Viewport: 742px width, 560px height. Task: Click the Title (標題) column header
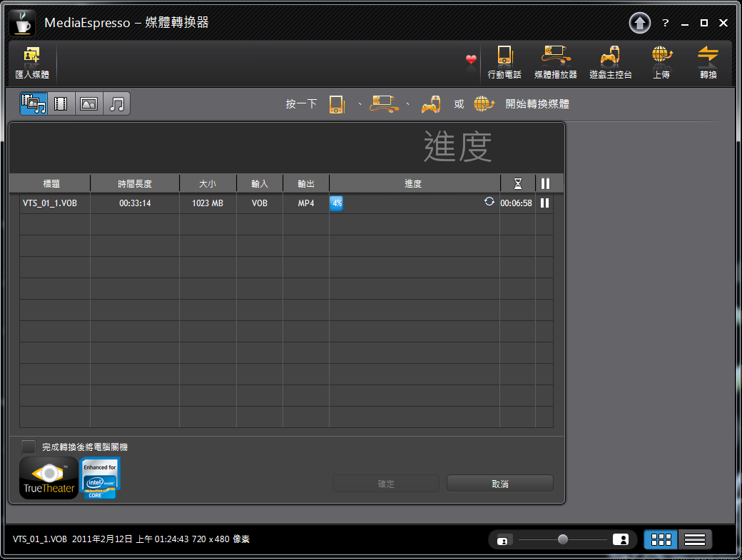coord(51,183)
